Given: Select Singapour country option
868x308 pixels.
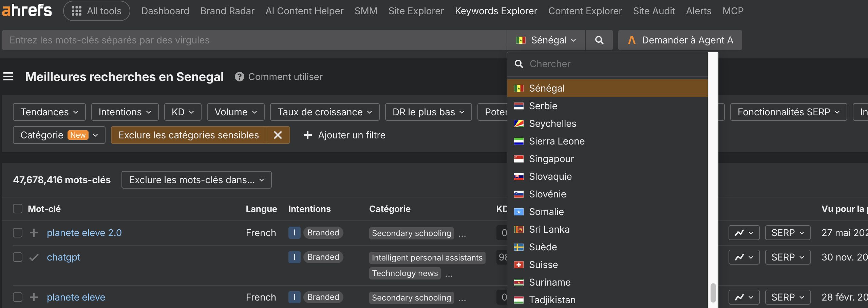Looking at the screenshot, I should (607, 159).
